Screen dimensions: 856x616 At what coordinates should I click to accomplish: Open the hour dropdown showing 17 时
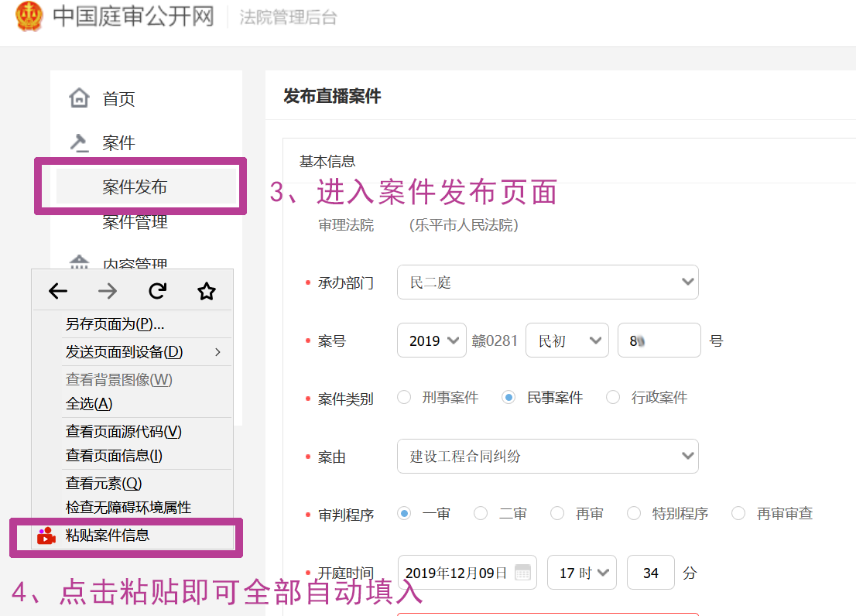tap(581, 573)
